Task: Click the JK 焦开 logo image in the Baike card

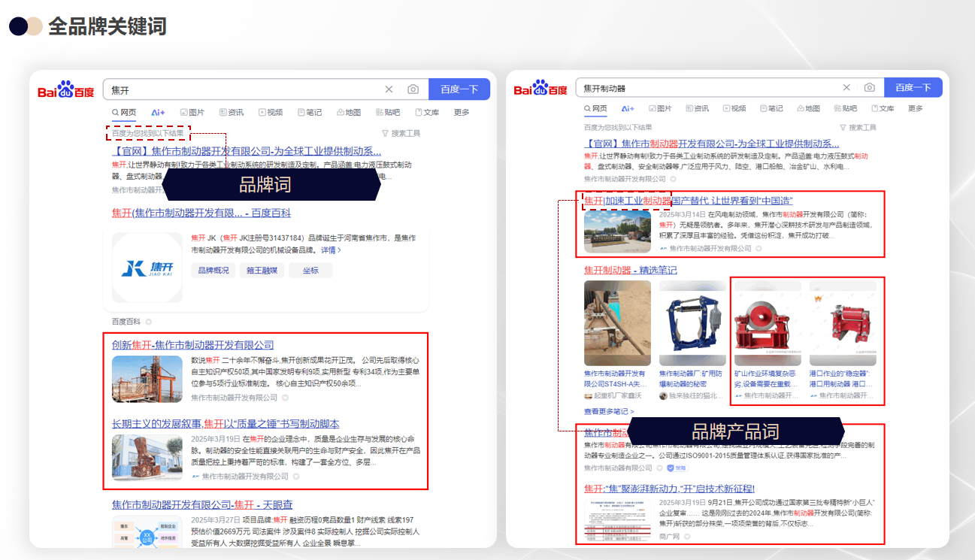Action: (147, 268)
